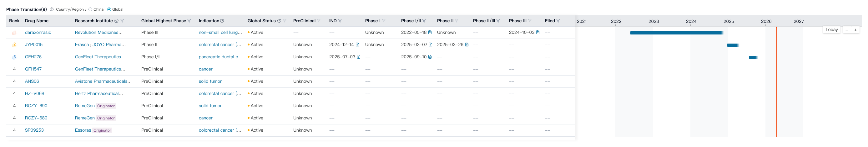Image resolution: width=868 pixels, height=147 pixels.
Task: Click help icon beside Global Status header
Action: click(x=279, y=21)
